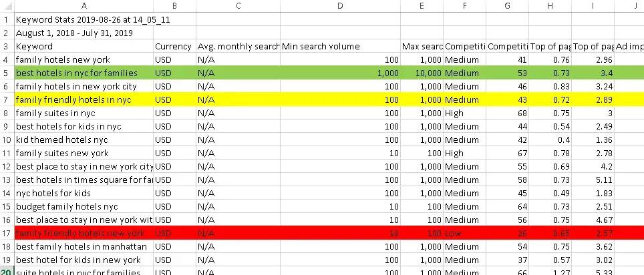Click cell 'kid themed hotels nyc'
644x275 pixels.
tap(84, 140)
